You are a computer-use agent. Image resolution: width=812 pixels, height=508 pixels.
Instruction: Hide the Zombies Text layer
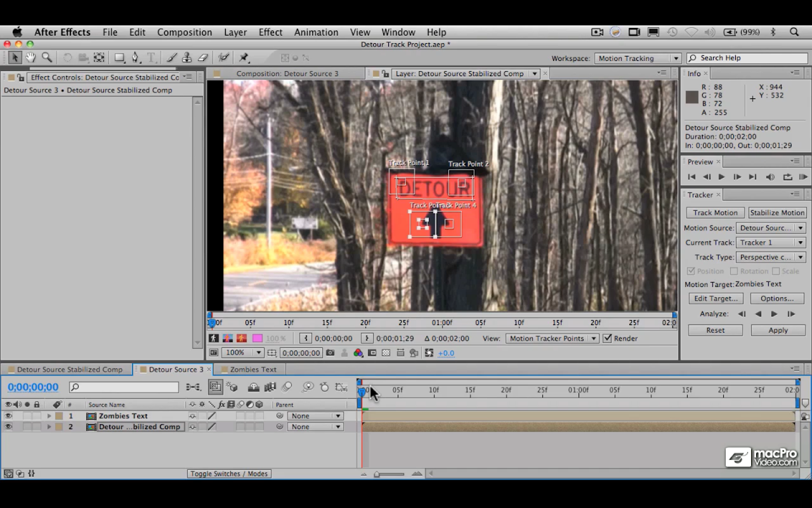pos(8,416)
